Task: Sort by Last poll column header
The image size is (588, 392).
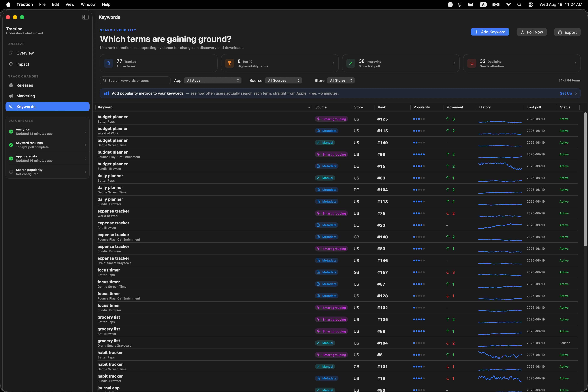Action: [x=540, y=107]
